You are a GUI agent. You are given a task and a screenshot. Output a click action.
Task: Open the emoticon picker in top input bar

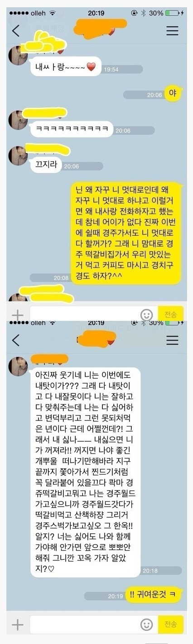(146, 315)
